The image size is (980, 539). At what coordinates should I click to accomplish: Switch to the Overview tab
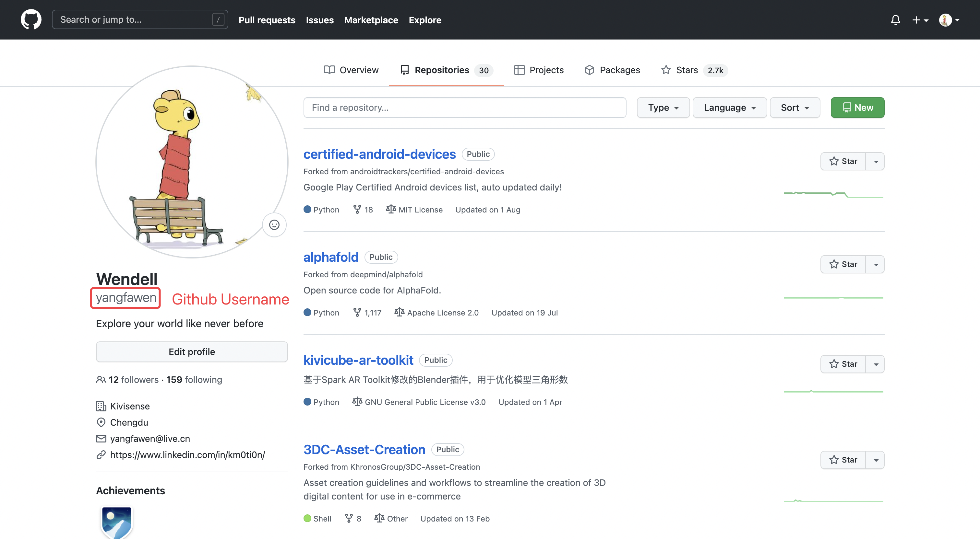click(351, 70)
